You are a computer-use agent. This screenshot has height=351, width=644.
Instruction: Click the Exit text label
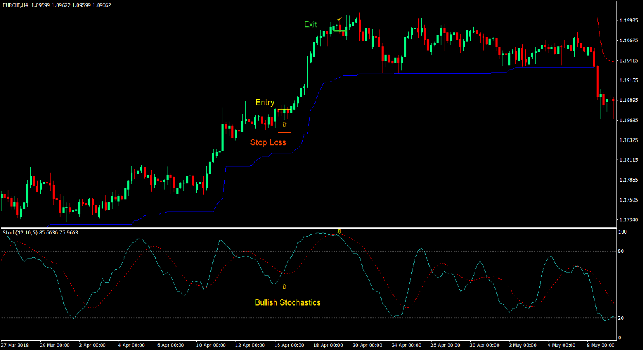(310, 24)
